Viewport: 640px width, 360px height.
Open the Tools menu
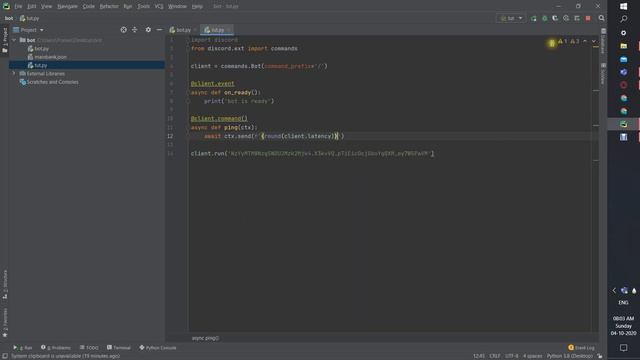click(x=143, y=6)
